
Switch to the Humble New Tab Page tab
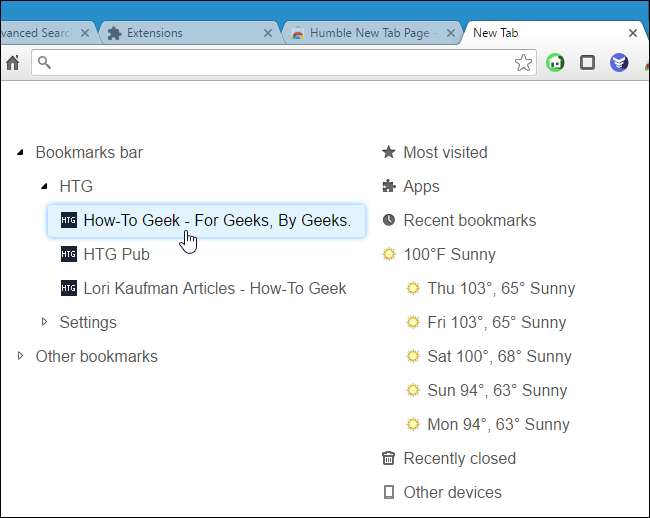(x=368, y=33)
